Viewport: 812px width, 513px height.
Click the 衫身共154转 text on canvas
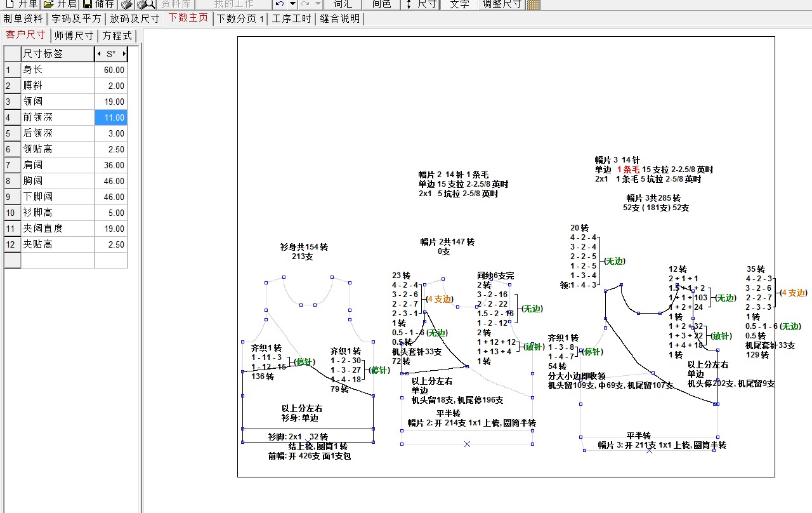click(304, 247)
